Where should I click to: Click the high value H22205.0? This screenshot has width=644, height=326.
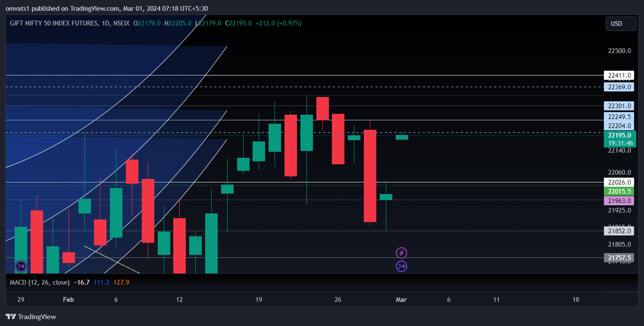point(178,23)
